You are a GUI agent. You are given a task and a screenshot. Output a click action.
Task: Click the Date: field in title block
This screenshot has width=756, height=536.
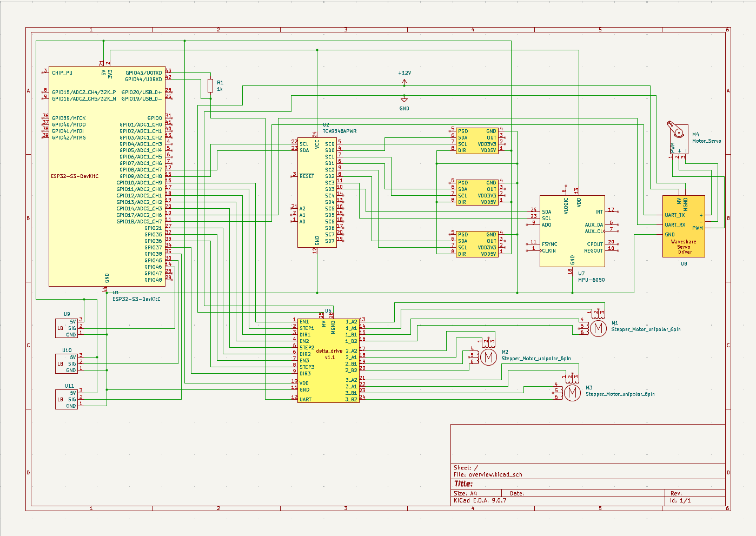517,493
